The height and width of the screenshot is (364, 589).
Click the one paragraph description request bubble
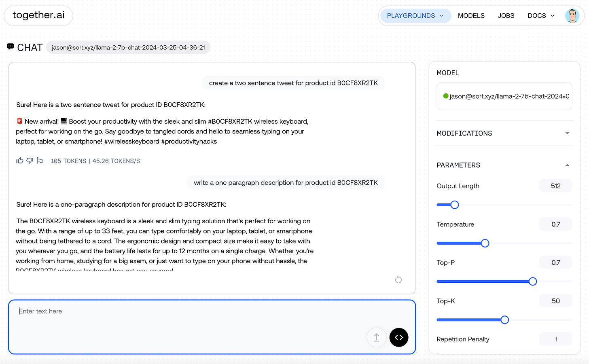[286, 183]
